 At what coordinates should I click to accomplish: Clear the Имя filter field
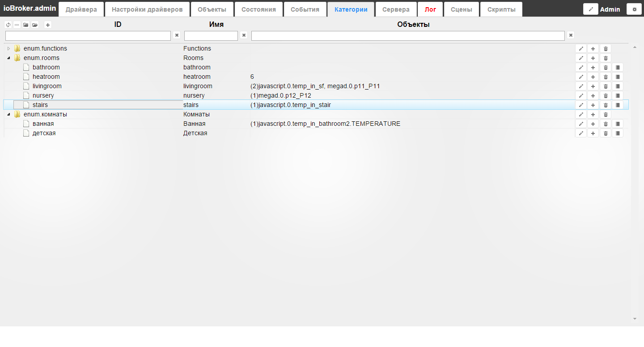[244, 35]
